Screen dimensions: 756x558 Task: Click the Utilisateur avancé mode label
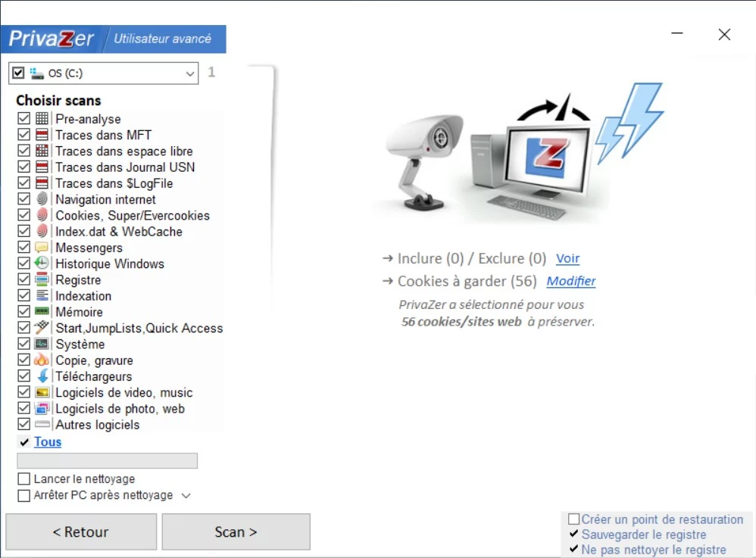pos(162,39)
